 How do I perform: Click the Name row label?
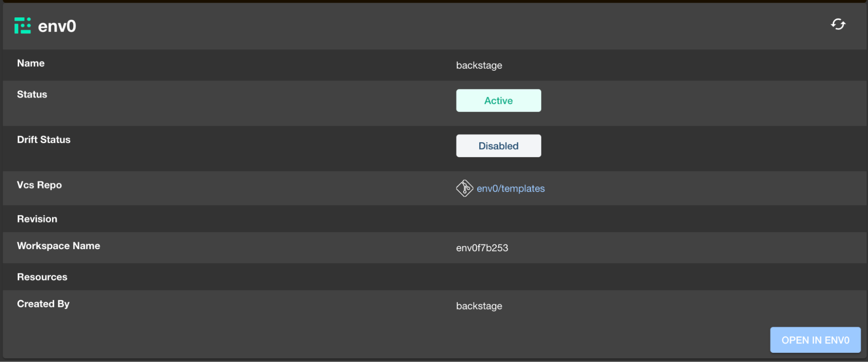point(31,63)
